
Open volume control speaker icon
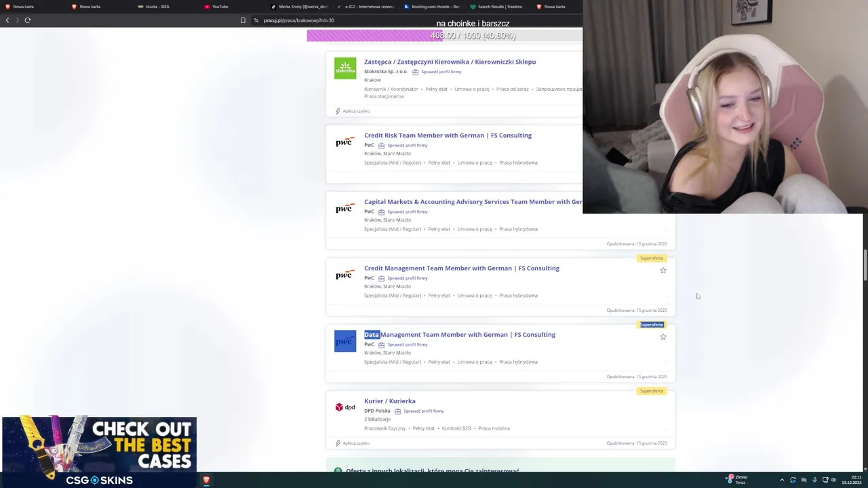click(x=833, y=480)
